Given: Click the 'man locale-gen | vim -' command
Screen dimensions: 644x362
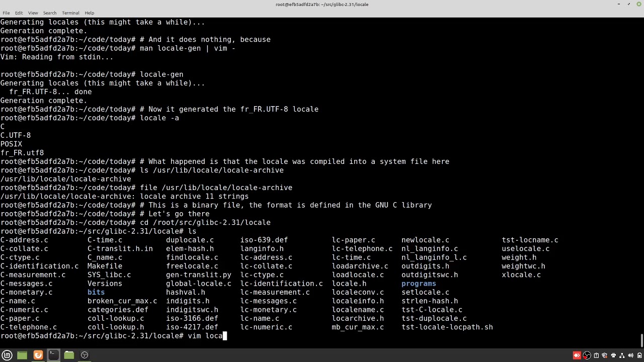Looking at the screenshot, I should point(188,48).
